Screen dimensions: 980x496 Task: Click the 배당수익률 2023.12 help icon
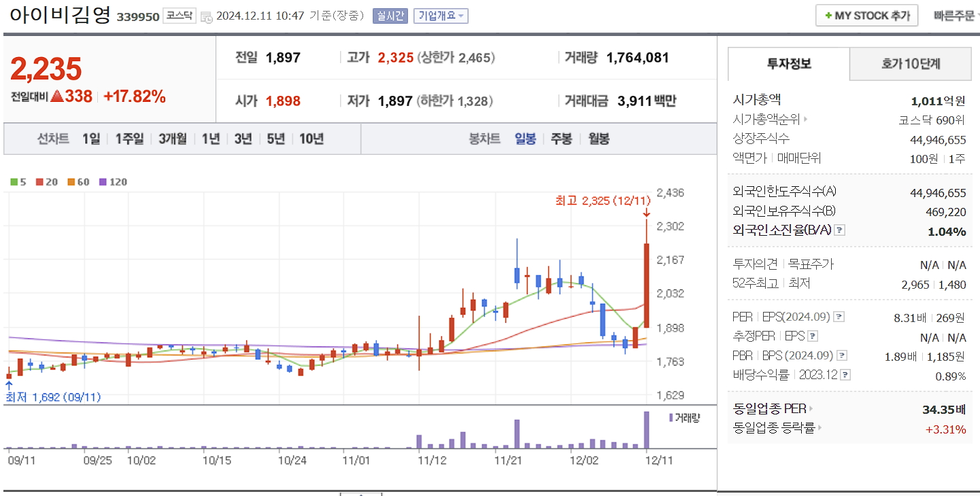click(845, 374)
